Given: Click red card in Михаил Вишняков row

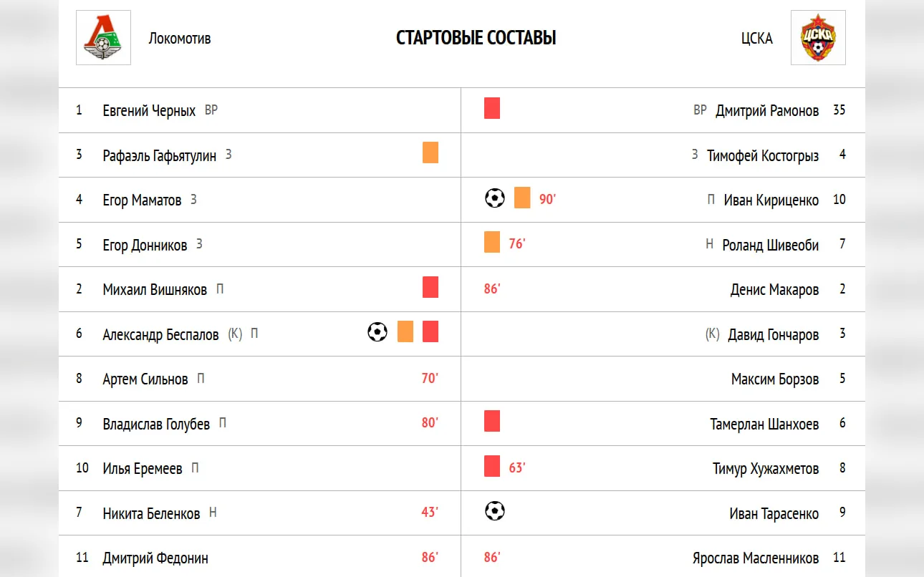Looking at the screenshot, I should point(430,288).
